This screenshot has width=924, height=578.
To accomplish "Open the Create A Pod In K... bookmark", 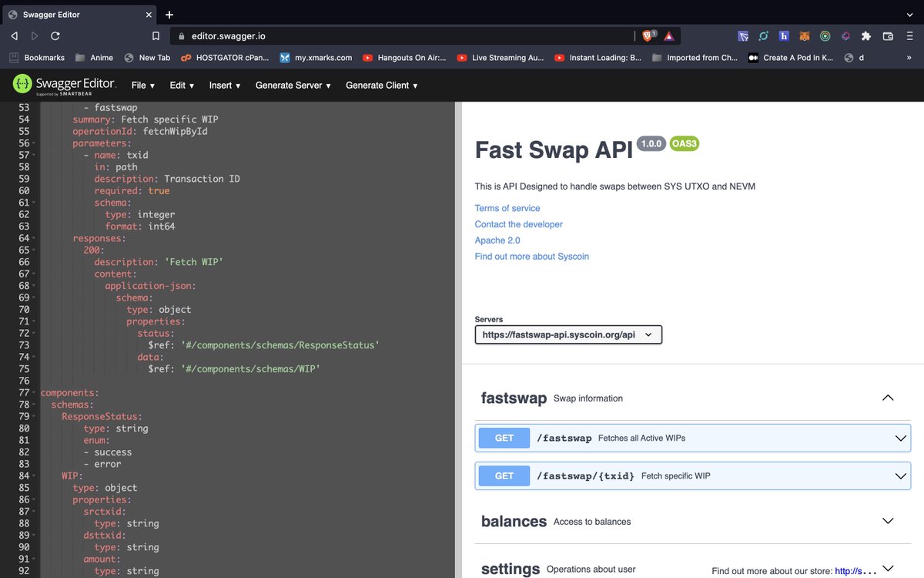I will pyautogui.click(x=791, y=58).
